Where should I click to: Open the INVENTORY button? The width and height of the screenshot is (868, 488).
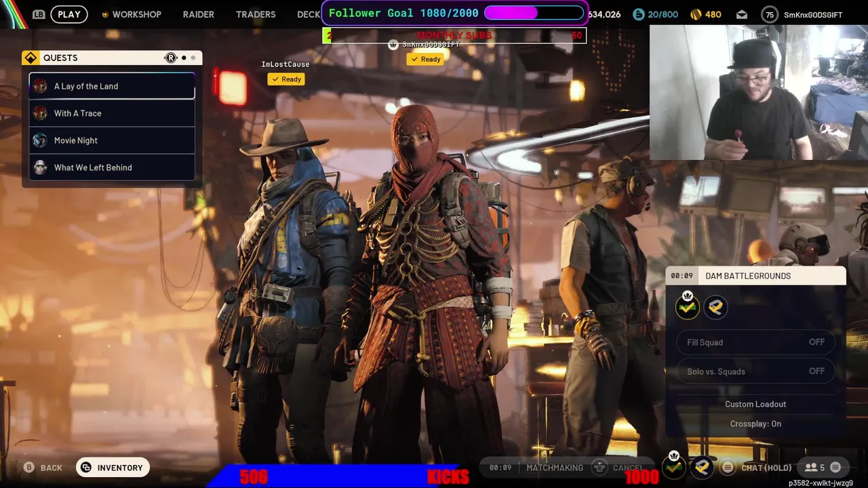tap(113, 468)
